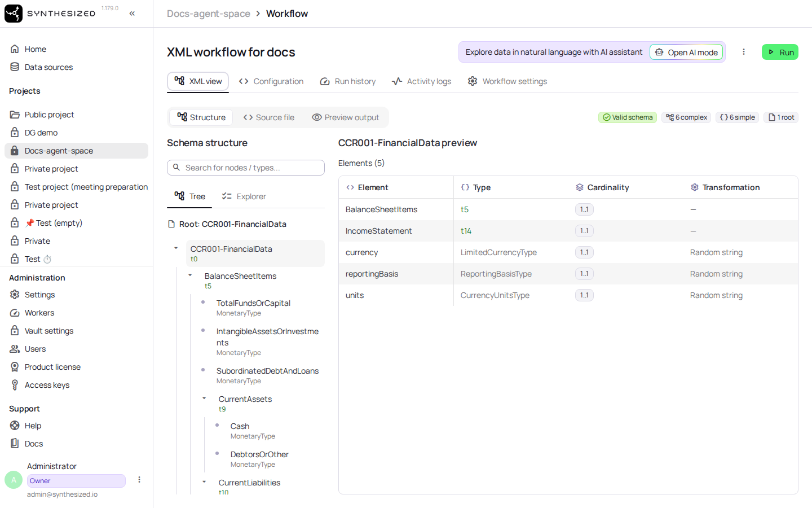Open the three-dot menu beside Run
The width and height of the screenshot is (812, 508).
pyautogui.click(x=744, y=52)
